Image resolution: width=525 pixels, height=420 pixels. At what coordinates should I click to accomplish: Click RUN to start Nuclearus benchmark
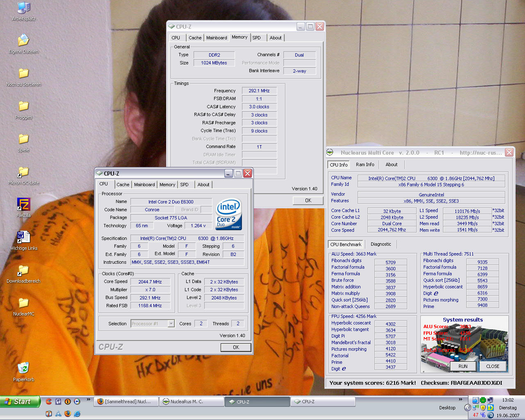click(463, 366)
